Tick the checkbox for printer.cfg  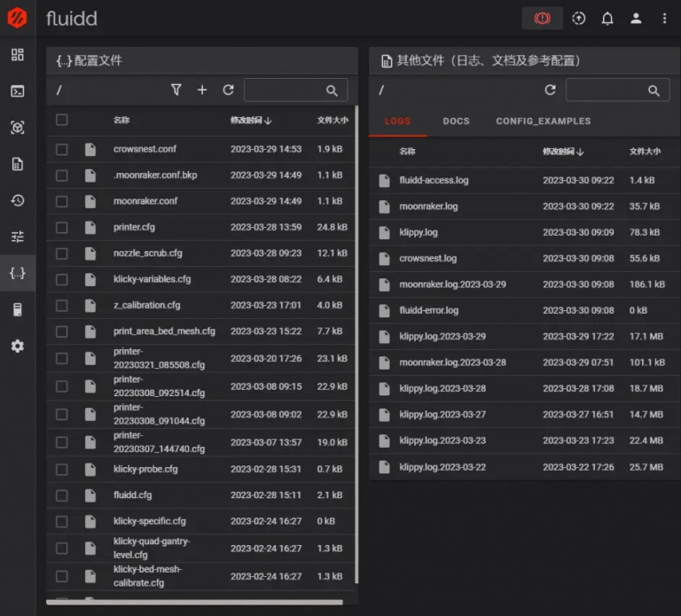point(62,227)
